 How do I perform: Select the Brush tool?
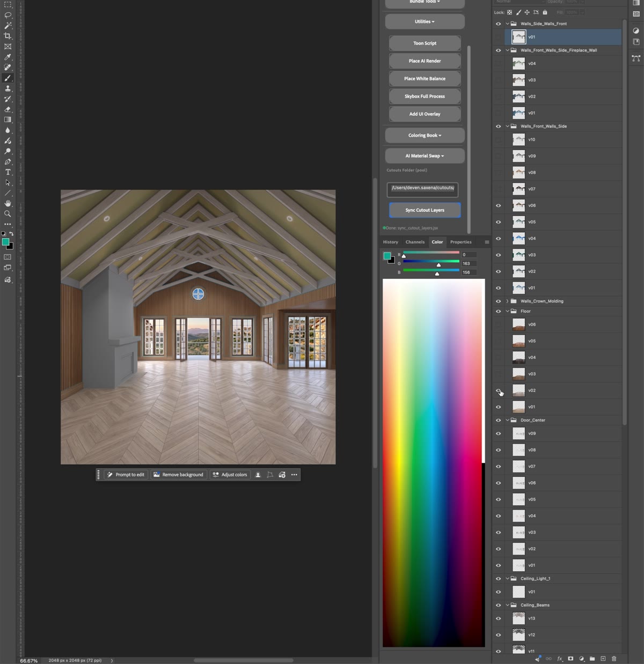click(8, 78)
